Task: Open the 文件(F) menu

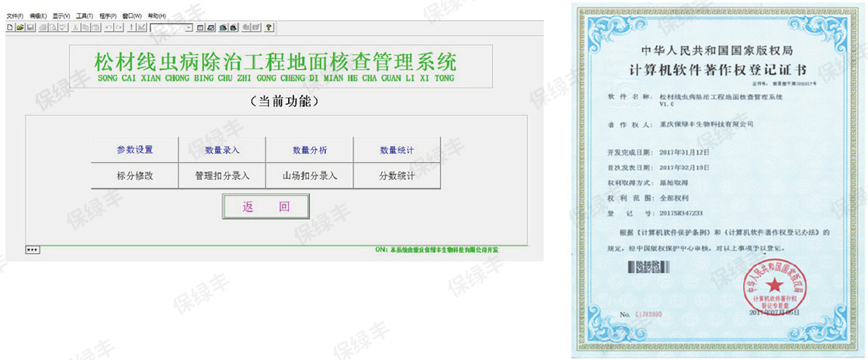Action: (x=15, y=16)
